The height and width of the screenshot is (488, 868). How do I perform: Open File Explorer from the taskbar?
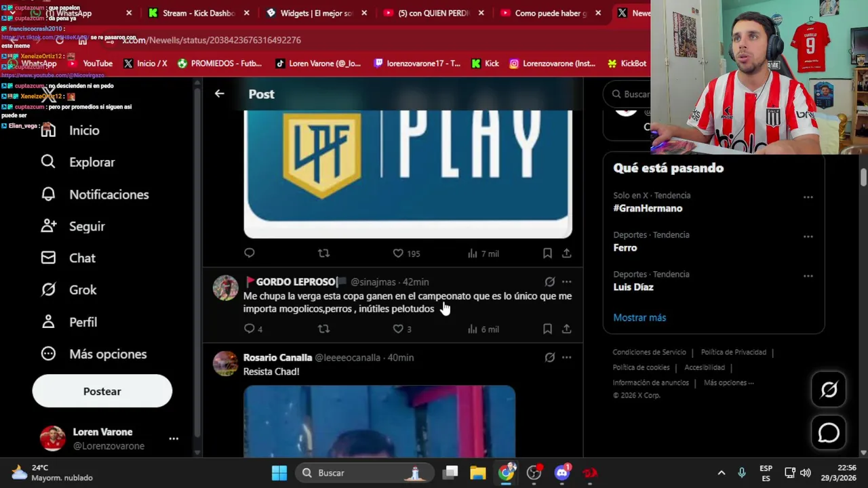point(478,472)
